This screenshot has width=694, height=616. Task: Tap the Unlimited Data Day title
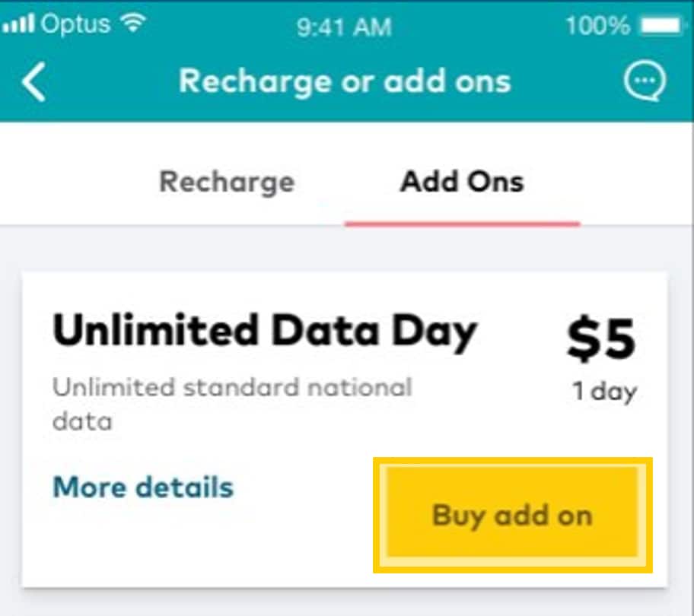click(265, 332)
